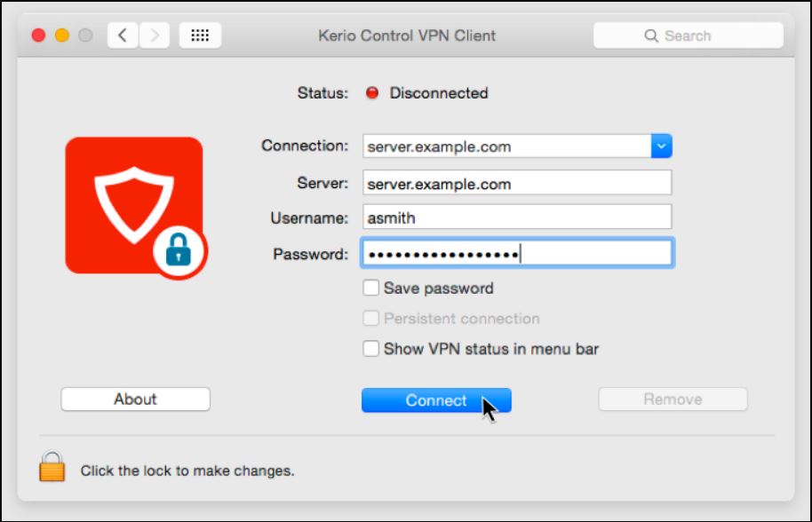Click the show-all grid icon in the toolbar
Viewport: 812px width, 522px height.
(199, 35)
